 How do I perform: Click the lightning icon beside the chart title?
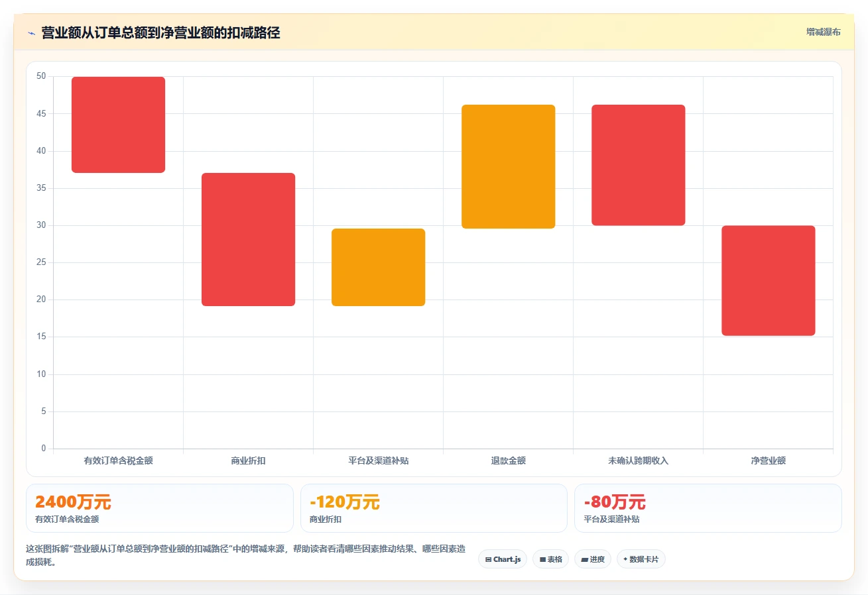[x=31, y=33]
